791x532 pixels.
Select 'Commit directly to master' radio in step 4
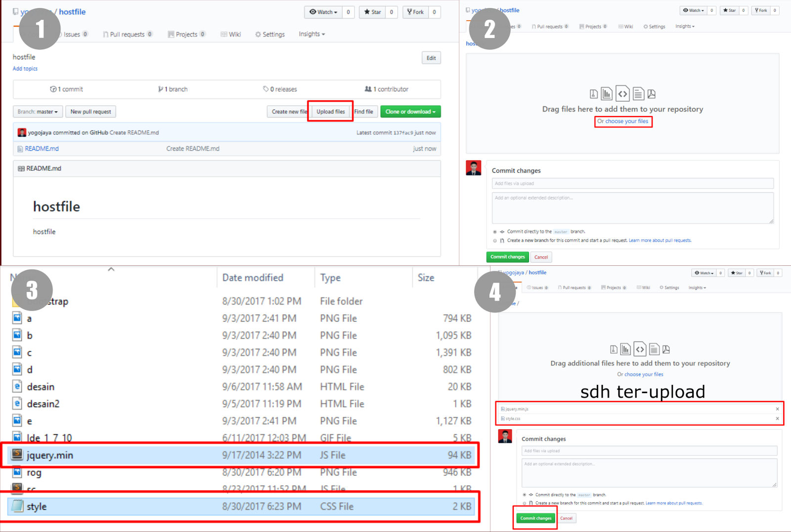click(525, 494)
